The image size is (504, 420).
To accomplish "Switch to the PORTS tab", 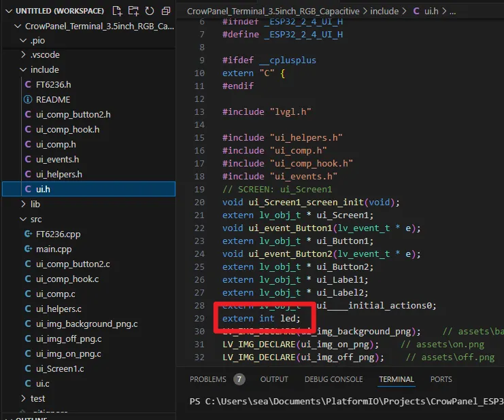I will click(441, 379).
